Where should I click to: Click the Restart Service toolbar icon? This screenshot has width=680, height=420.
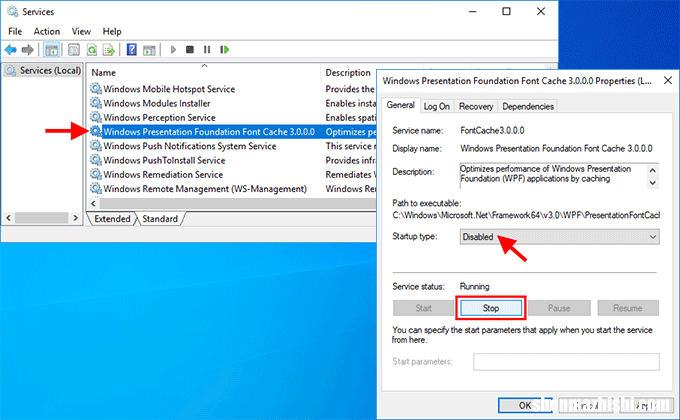click(225, 49)
